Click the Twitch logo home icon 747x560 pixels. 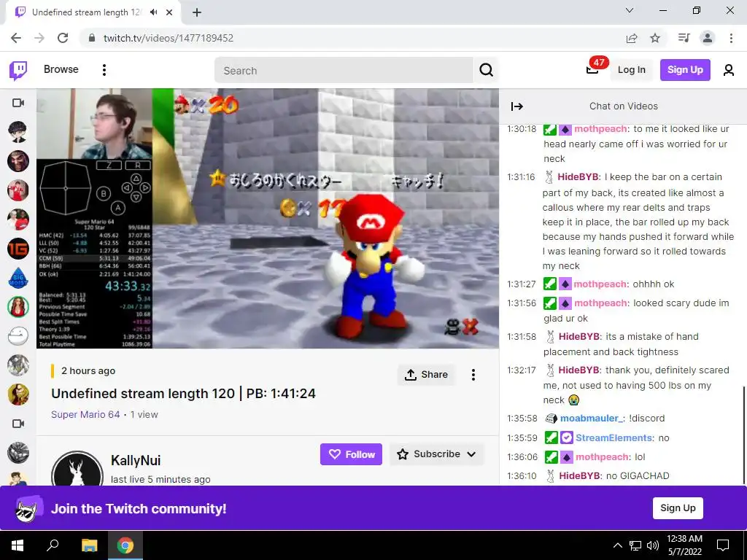18,71
